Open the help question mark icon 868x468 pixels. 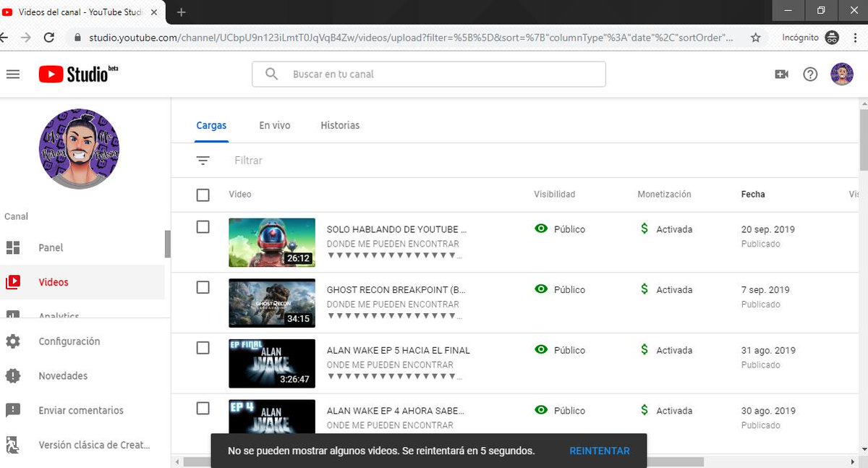pos(810,74)
